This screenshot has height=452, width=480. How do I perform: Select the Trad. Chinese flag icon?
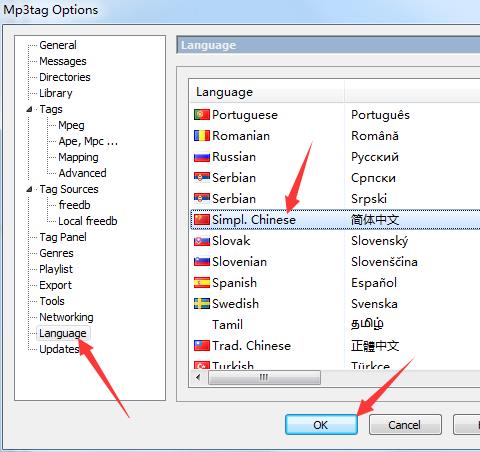(x=202, y=346)
